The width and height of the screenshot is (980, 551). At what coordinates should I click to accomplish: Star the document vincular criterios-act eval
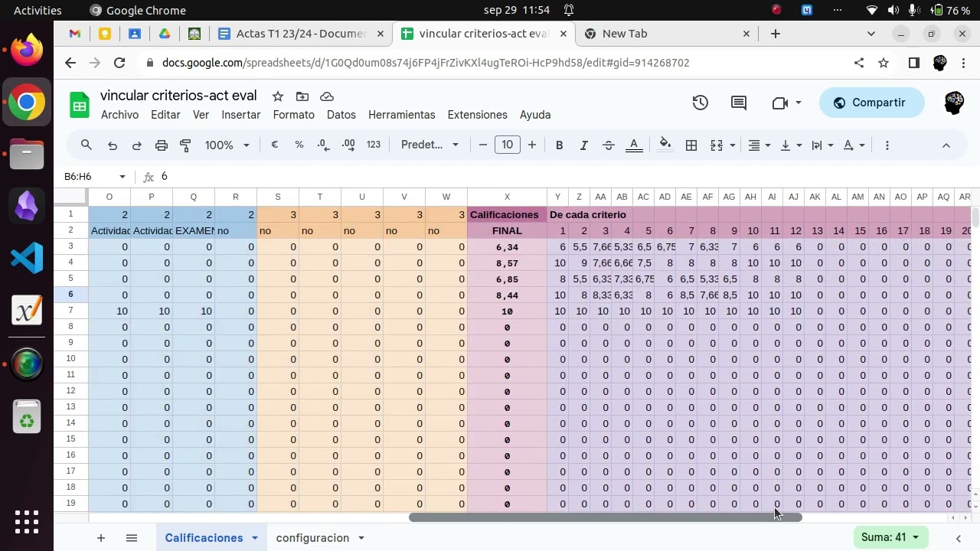278,96
